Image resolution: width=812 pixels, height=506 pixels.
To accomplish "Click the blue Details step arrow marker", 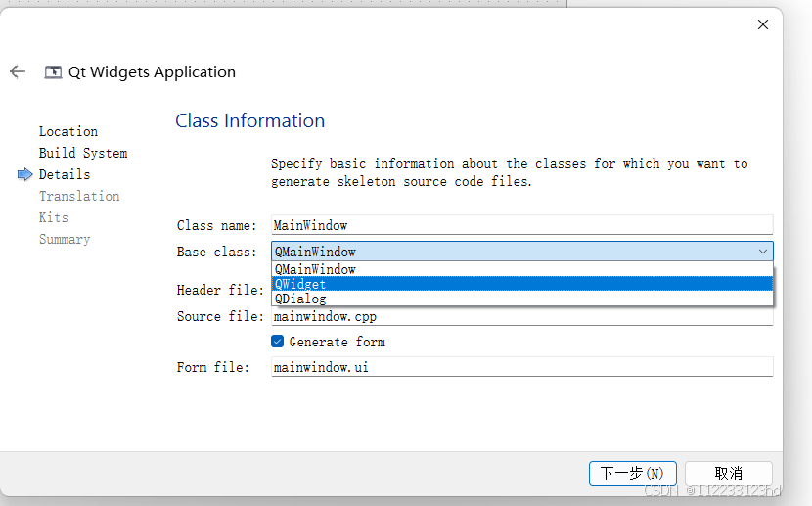I will 24,174.
